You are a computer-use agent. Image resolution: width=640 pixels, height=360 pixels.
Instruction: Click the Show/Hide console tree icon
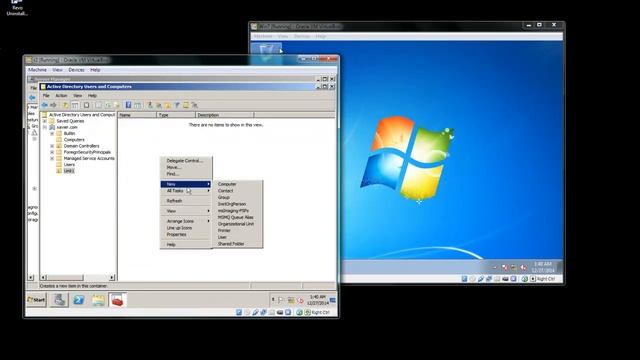(x=75, y=105)
